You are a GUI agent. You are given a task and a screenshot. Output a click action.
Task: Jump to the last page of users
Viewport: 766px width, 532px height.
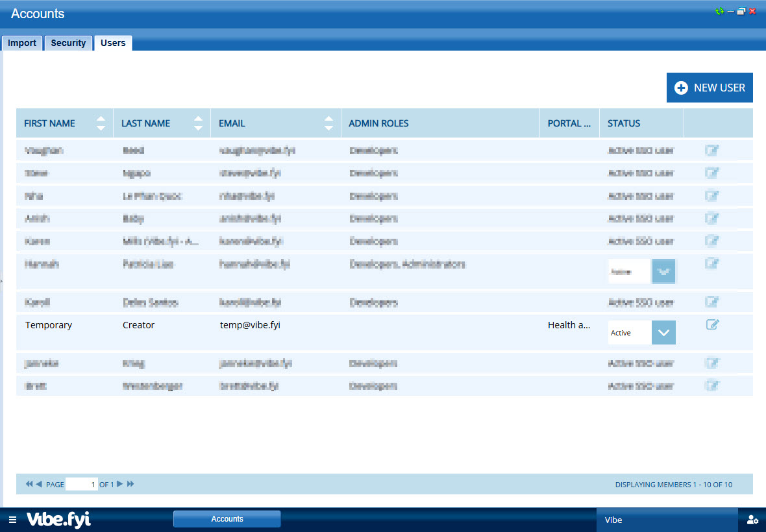point(130,484)
